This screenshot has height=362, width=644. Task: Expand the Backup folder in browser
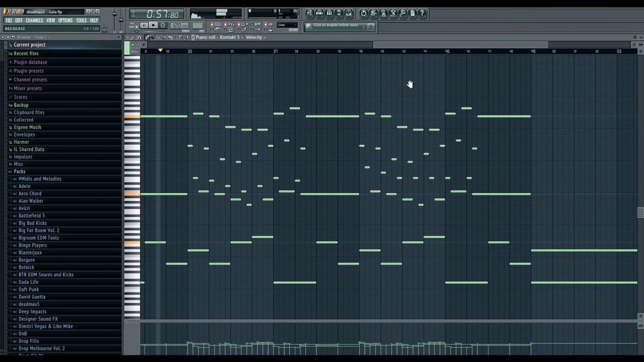[21, 105]
